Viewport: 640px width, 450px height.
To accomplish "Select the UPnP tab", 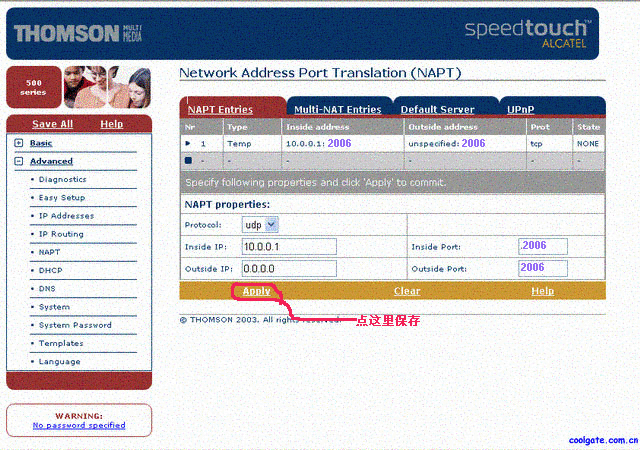I will [520, 109].
